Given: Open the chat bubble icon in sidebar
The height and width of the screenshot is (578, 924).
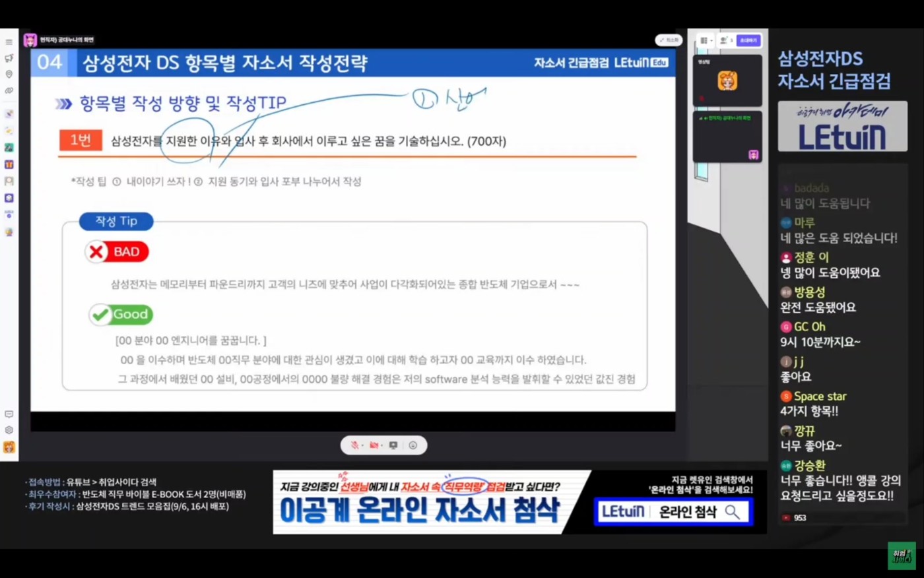Looking at the screenshot, I should click(x=9, y=414).
